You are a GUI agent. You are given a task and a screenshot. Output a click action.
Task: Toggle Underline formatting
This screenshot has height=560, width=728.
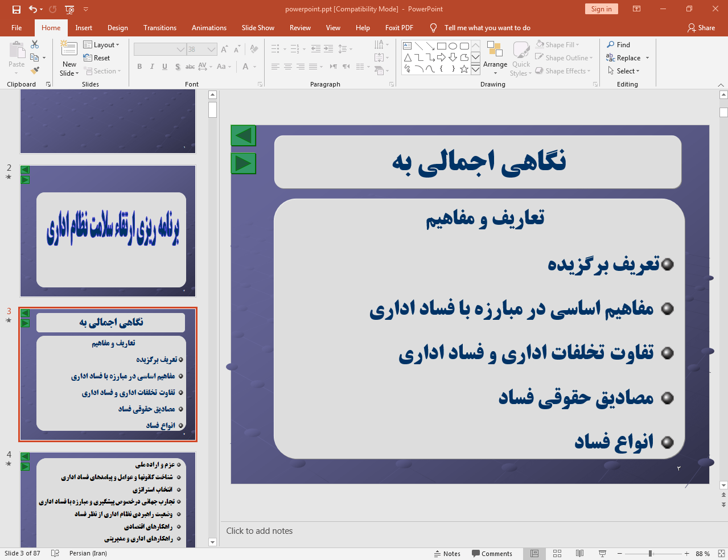tap(164, 67)
